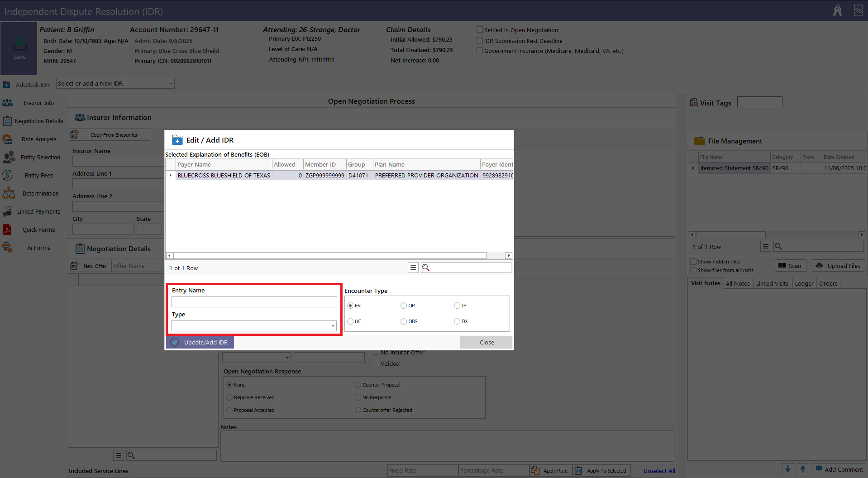Click the EOB grid horizontal scrollbar
The height and width of the screenshot is (478, 868).
coord(329,256)
